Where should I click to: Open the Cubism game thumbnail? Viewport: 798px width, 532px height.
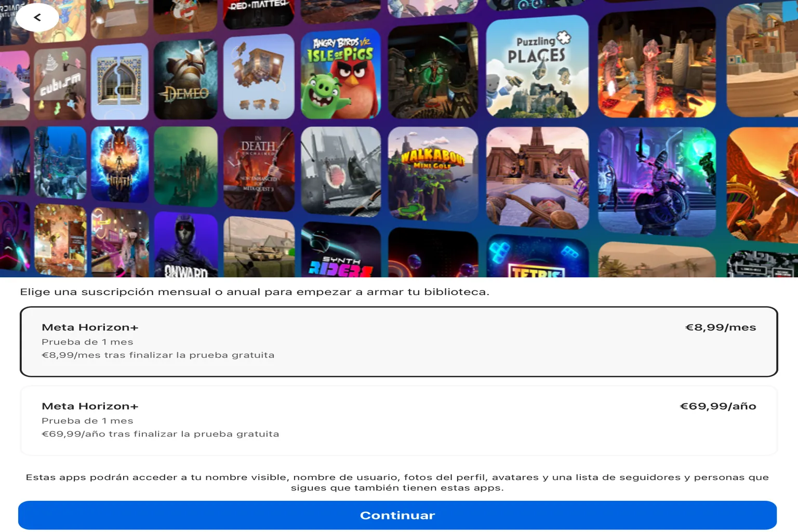coord(61,84)
